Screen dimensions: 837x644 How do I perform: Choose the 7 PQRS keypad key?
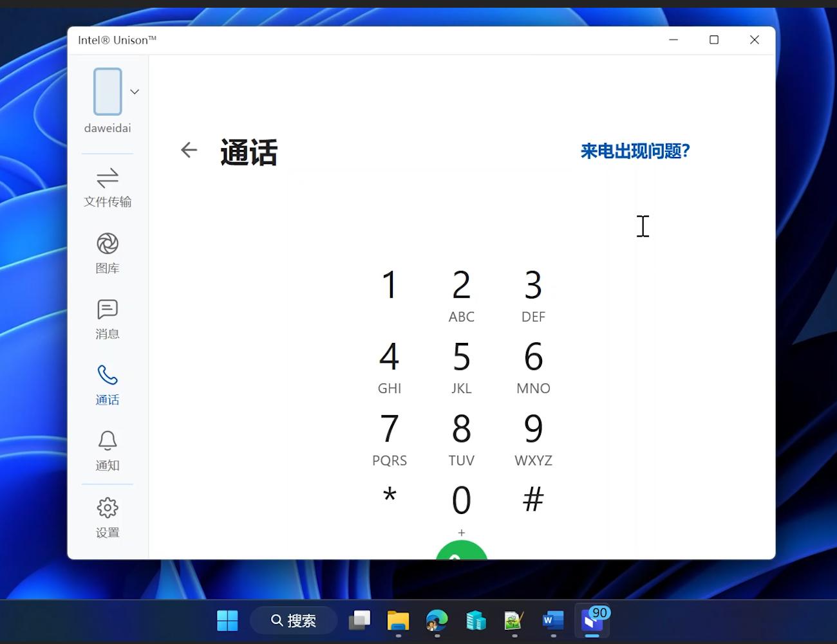(x=390, y=439)
